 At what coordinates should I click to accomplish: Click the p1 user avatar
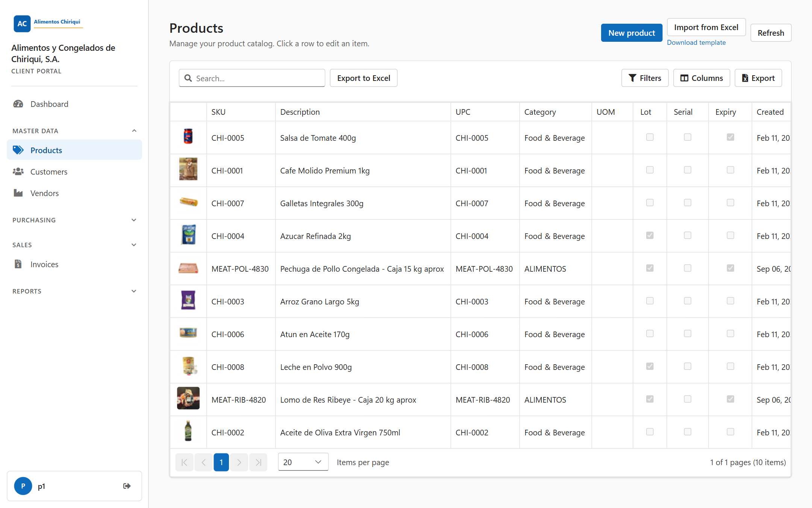23,486
